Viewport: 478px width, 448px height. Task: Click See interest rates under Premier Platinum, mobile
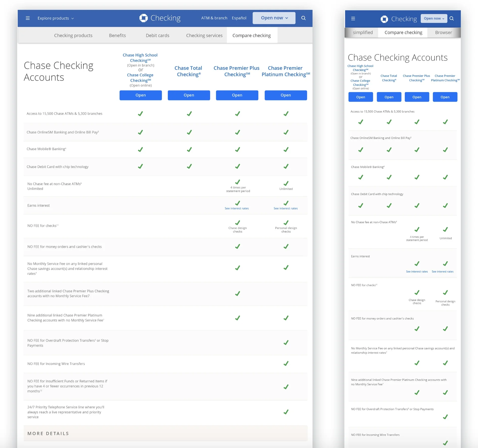[x=443, y=272]
